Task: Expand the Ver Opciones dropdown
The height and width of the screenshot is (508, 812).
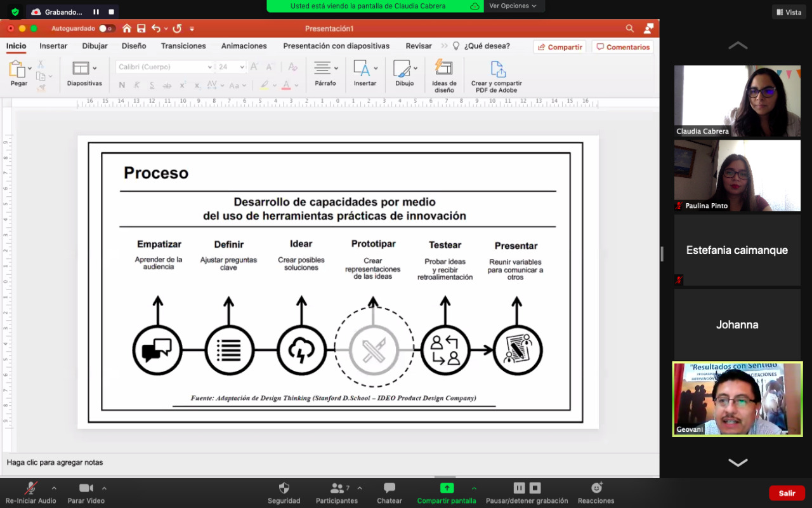Action: click(513, 6)
